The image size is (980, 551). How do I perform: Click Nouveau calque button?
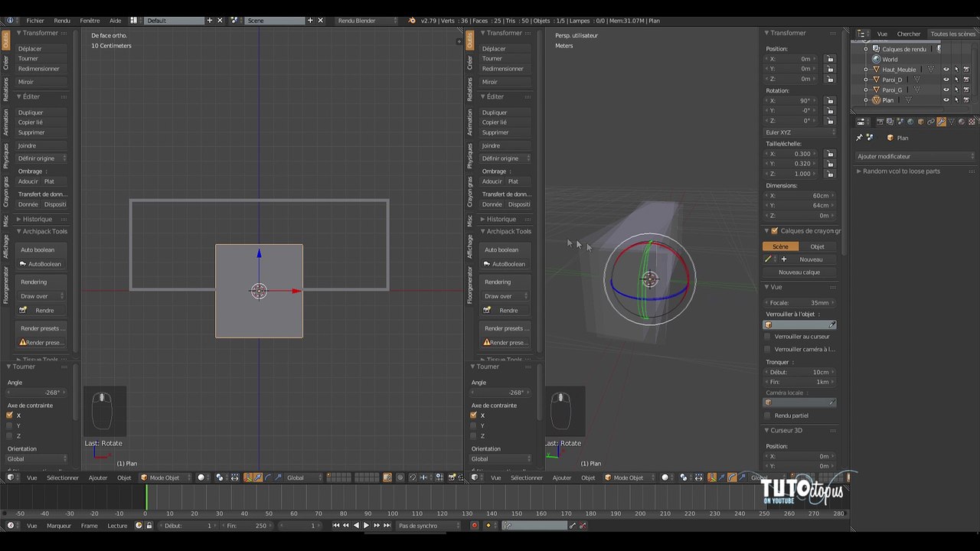coord(799,272)
